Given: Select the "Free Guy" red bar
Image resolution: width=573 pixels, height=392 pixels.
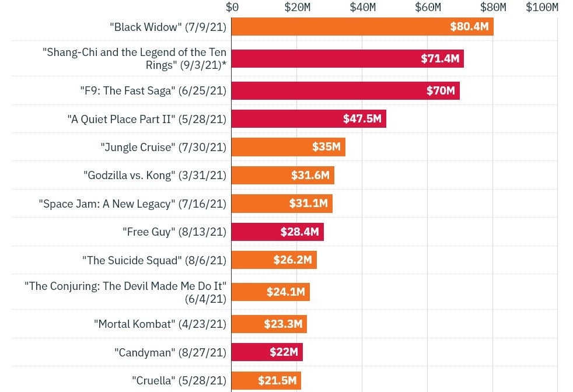Looking at the screenshot, I should [x=277, y=232].
